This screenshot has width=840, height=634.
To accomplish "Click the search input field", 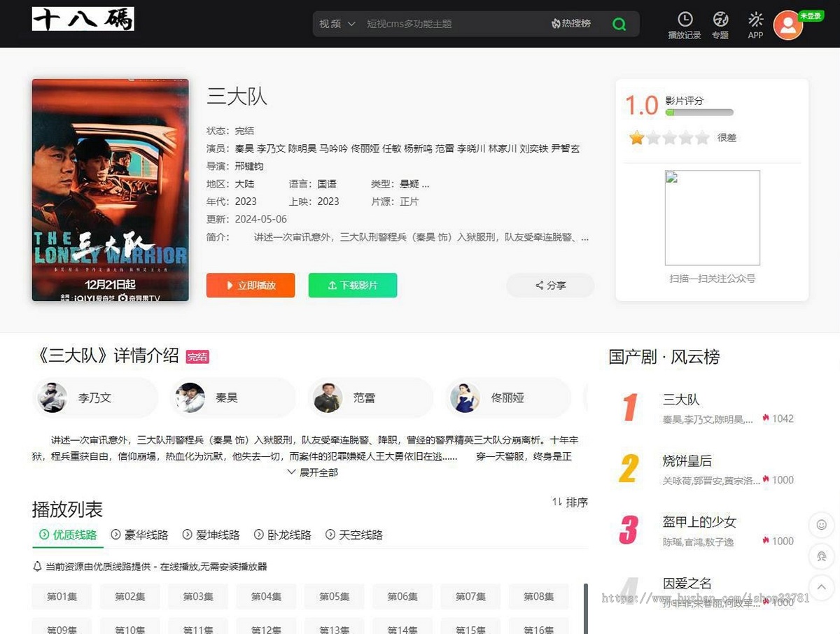I will click(x=455, y=24).
